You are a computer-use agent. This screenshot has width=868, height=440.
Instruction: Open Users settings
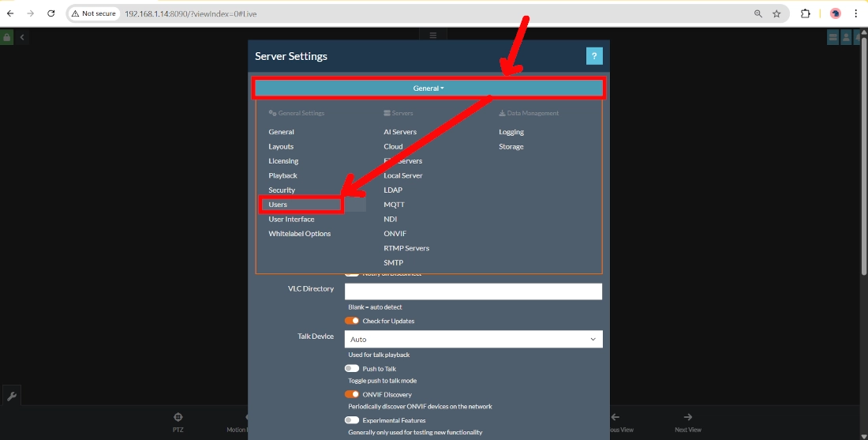[x=278, y=205]
